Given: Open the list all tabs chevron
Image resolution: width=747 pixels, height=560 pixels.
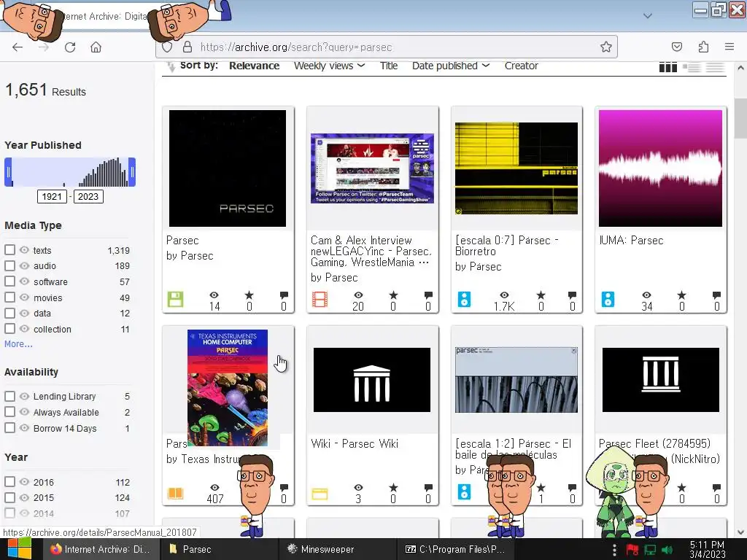Looking at the screenshot, I should (648, 16).
